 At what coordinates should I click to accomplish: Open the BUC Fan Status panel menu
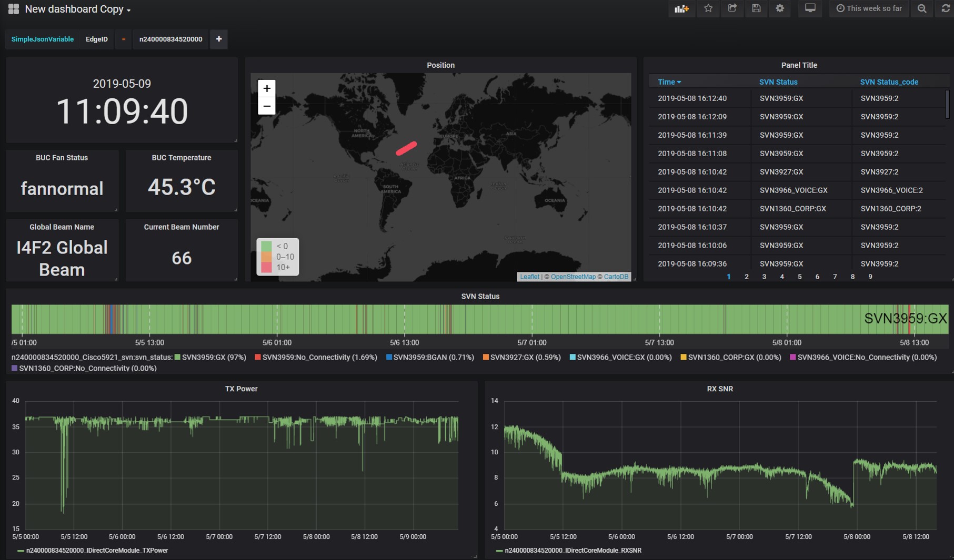click(x=62, y=158)
